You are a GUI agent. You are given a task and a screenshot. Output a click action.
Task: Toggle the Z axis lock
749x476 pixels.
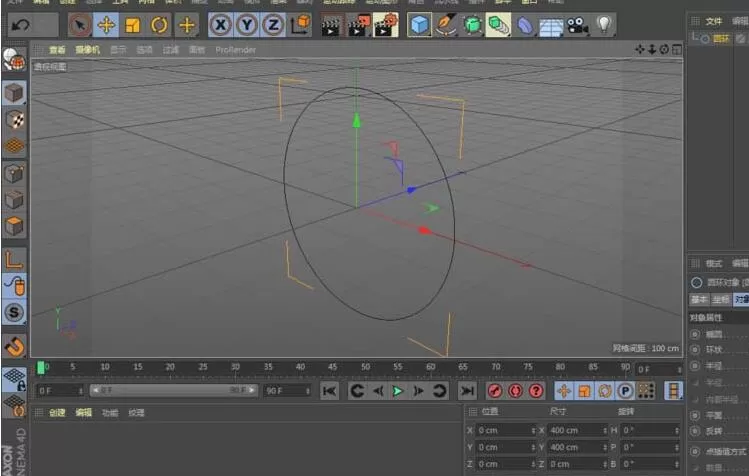coord(273,25)
